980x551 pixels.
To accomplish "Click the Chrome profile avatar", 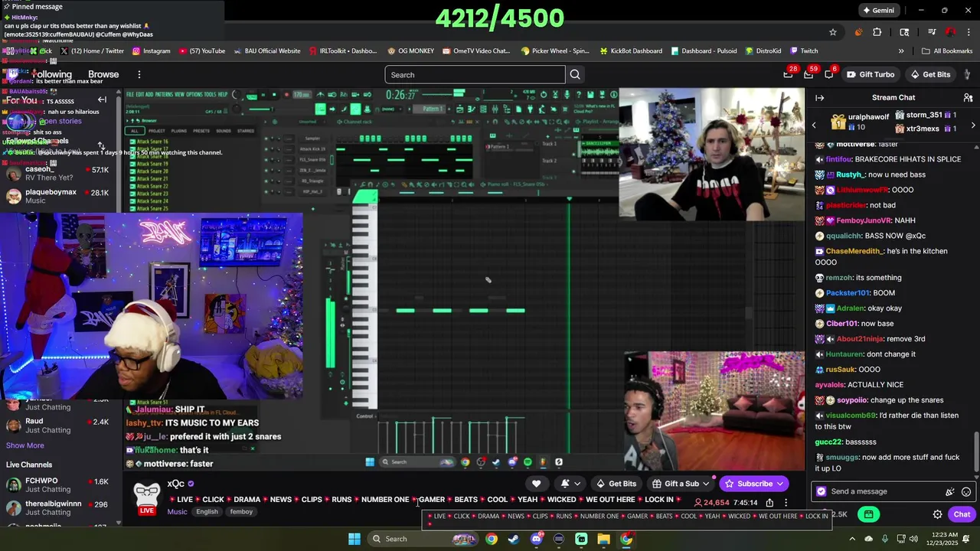I will click(950, 32).
